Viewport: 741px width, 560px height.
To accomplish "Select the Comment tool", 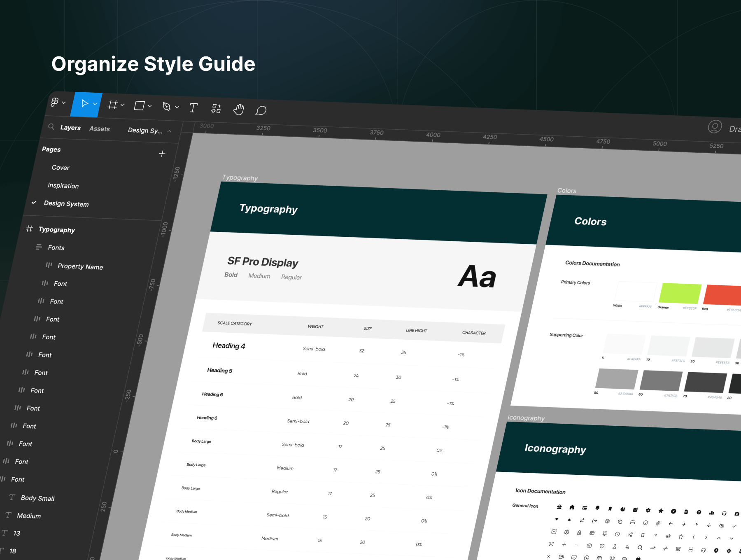I will (x=261, y=110).
